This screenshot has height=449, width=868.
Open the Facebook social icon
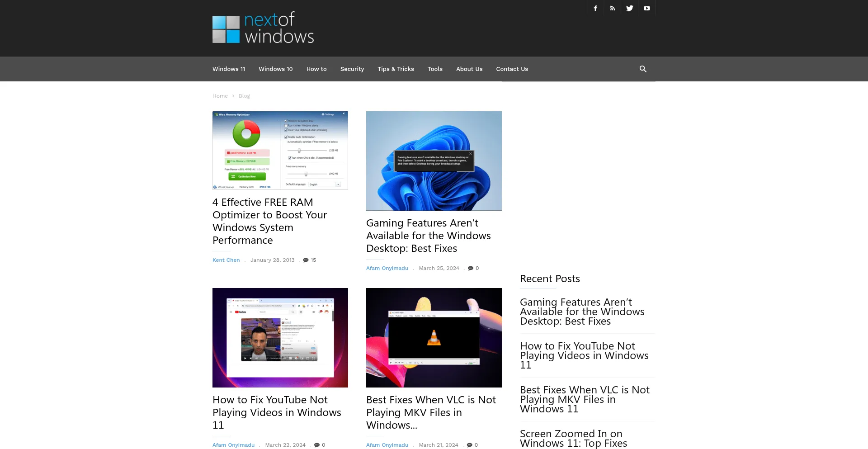pyautogui.click(x=595, y=8)
